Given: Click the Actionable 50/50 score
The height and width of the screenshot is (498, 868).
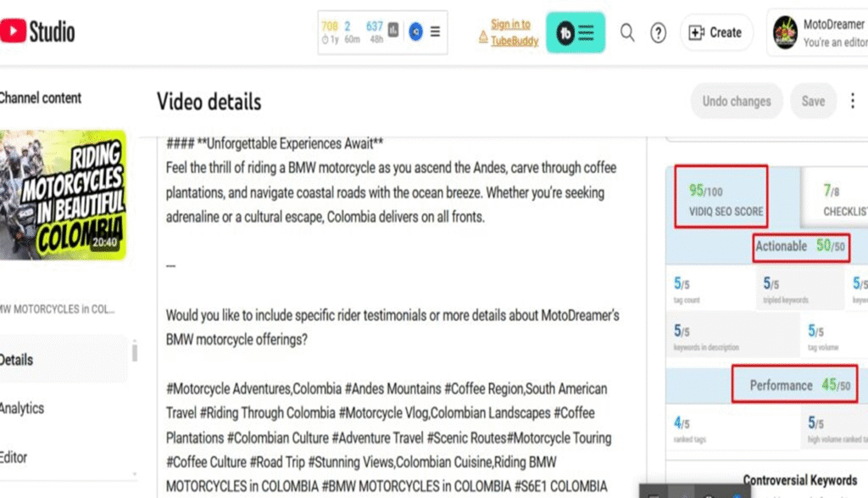Looking at the screenshot, I should coord(800,247).
